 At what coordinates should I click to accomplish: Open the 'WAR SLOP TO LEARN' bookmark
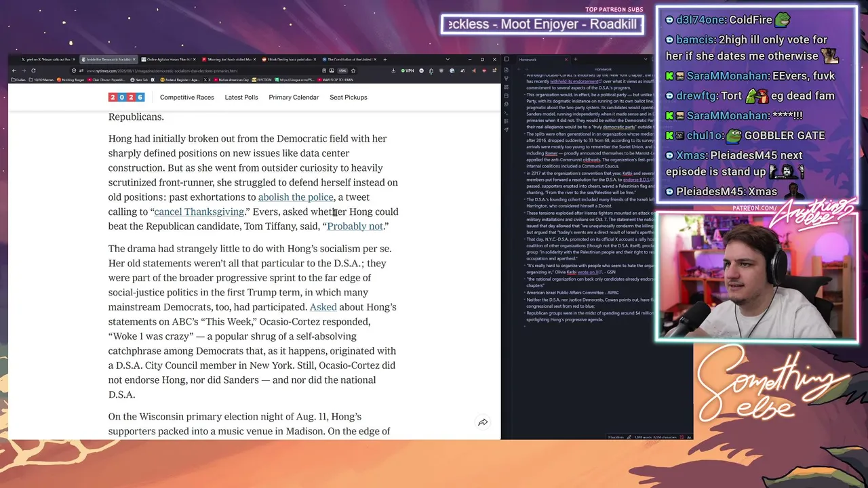click(x=334, y=80)
